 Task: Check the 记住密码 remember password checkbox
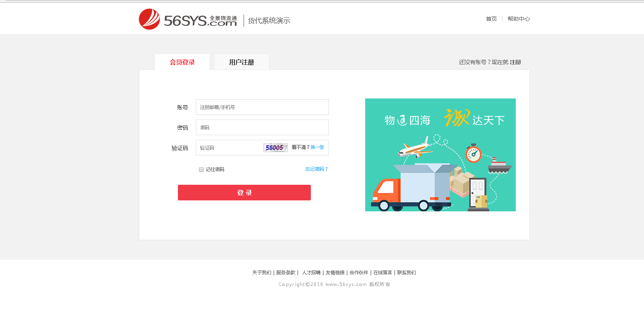click(201, 170)
